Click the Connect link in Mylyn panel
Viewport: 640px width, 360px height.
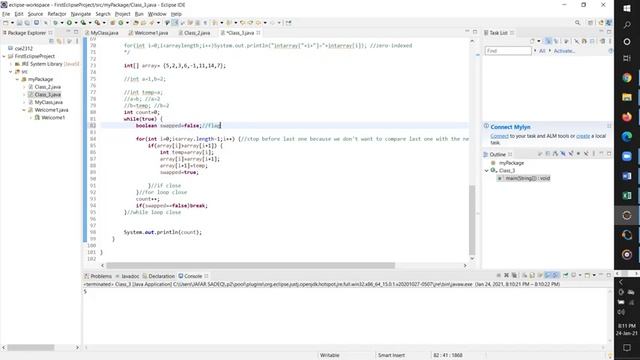[x=499, y=136]
